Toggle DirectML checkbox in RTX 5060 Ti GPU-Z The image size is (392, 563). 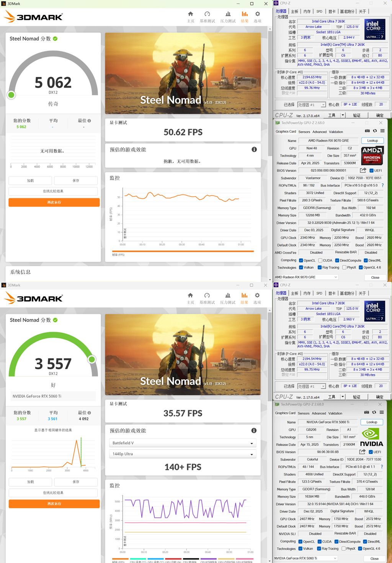(x=365, y=542)
